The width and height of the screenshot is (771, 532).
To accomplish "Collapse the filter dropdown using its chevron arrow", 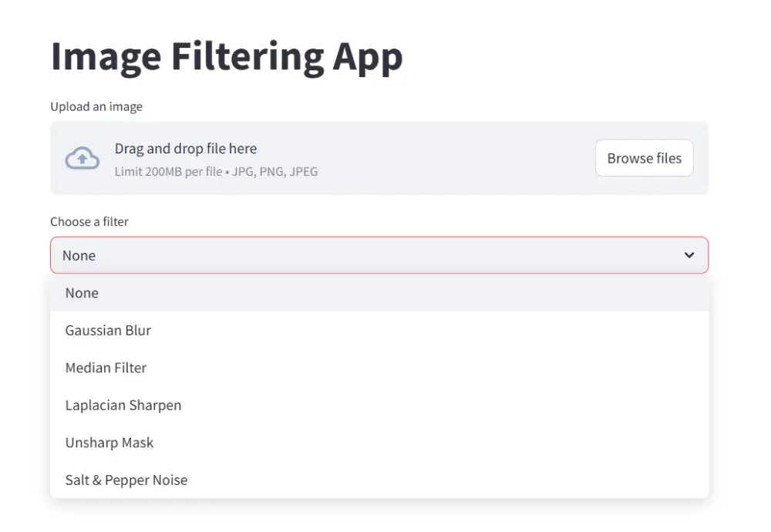I will click(689, 255).
